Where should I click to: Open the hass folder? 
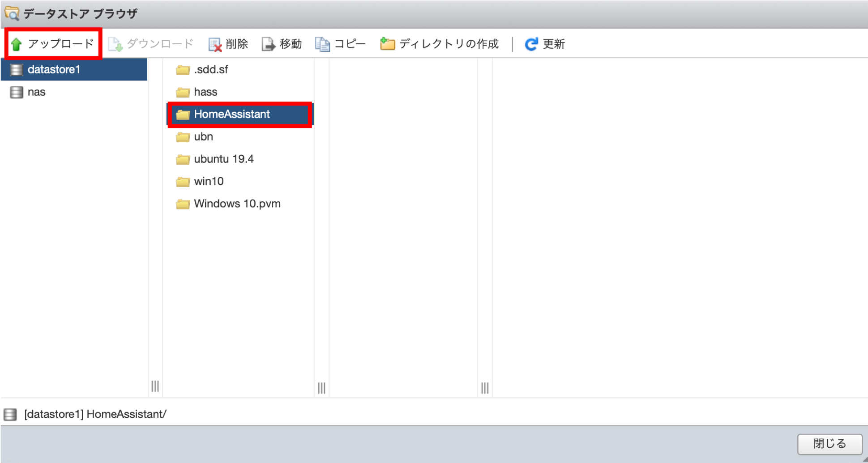point(205,92)
